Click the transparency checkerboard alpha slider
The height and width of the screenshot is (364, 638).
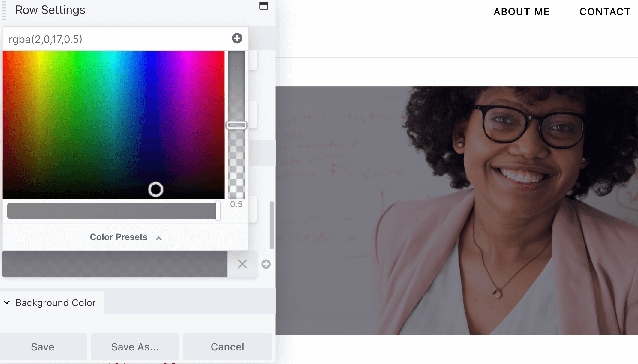tap(236, 125)
